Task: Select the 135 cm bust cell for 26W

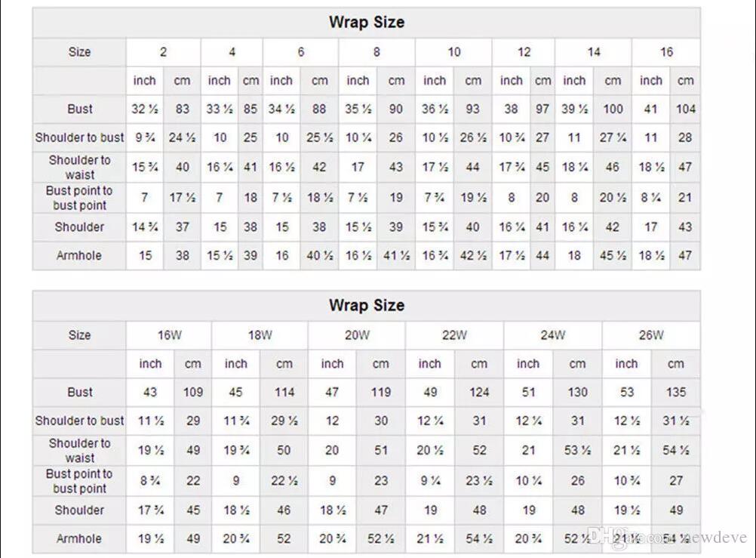Action: (675, 392)
